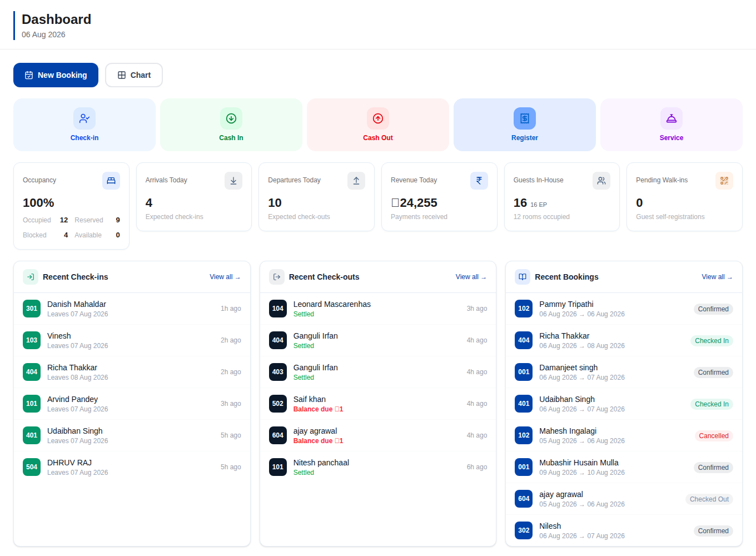Click the Recent Check-ins header icon

point(31,277)
